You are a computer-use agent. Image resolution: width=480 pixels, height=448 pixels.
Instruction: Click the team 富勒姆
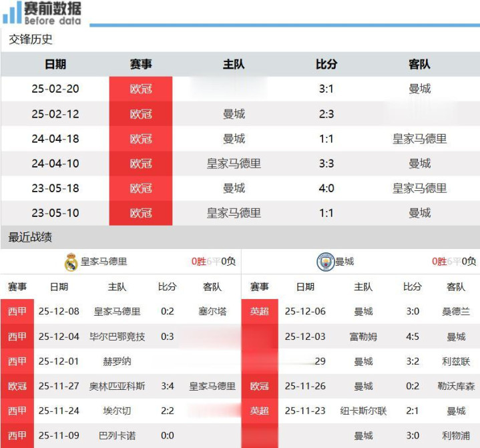pyautogui.click(x=363, y=337)
